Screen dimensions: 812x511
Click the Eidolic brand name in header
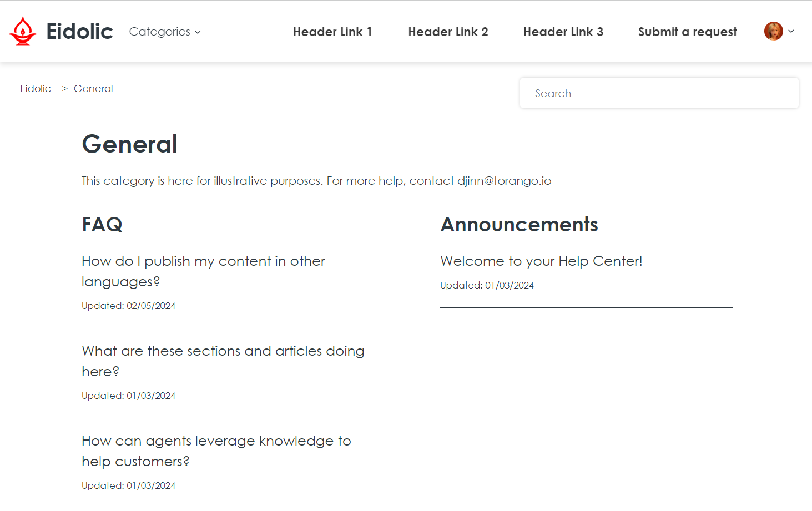click(79, 32)
